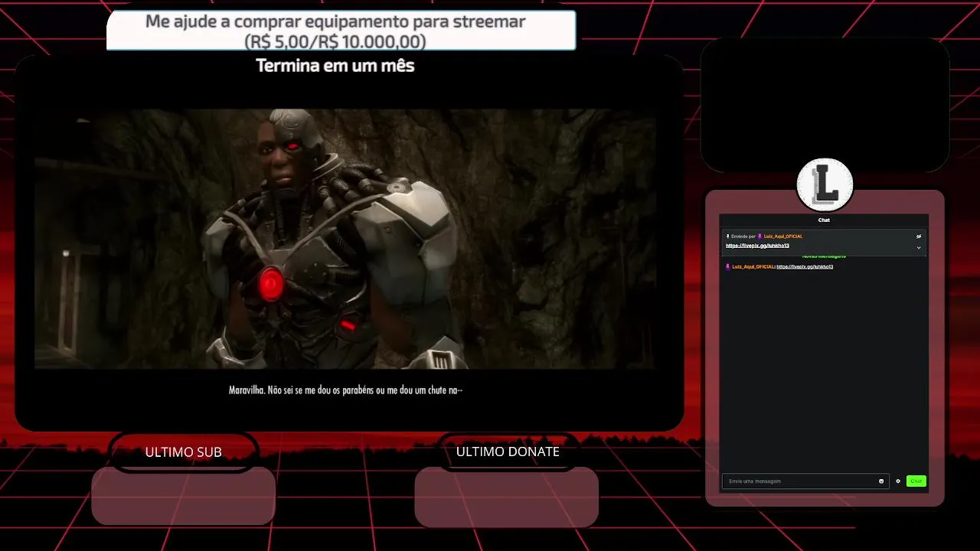Open the emoji picker in chat input

point(881,481)
